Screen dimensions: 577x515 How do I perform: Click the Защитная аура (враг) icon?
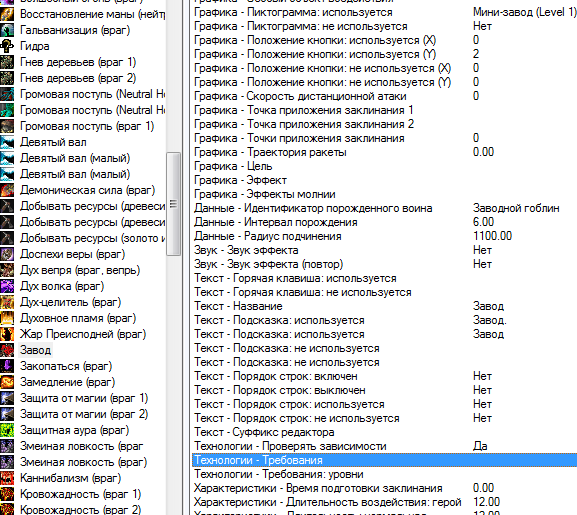click(7, 430)
